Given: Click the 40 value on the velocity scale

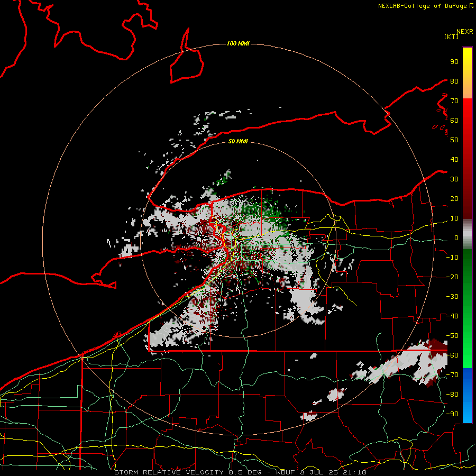Looking at the screenshot, I should tap(454, 159).
